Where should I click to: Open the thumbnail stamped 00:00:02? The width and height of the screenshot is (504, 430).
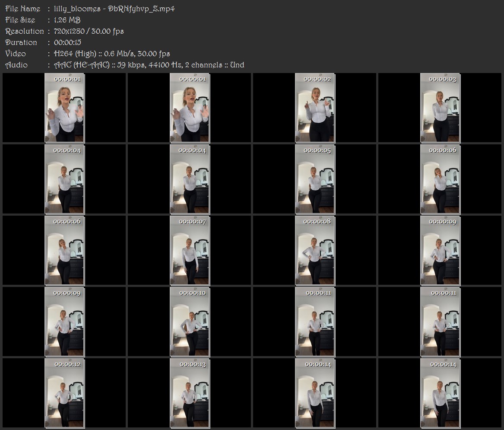[315, 108]
